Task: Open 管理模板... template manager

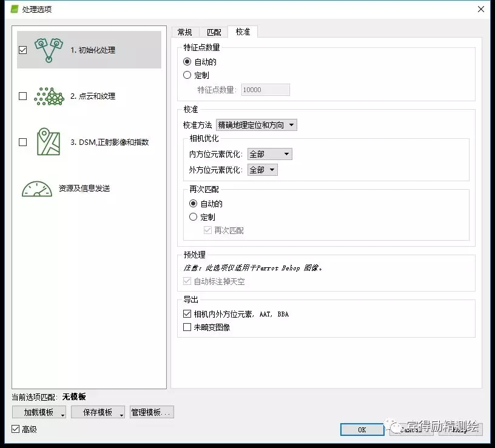Action: pos(152,412)
